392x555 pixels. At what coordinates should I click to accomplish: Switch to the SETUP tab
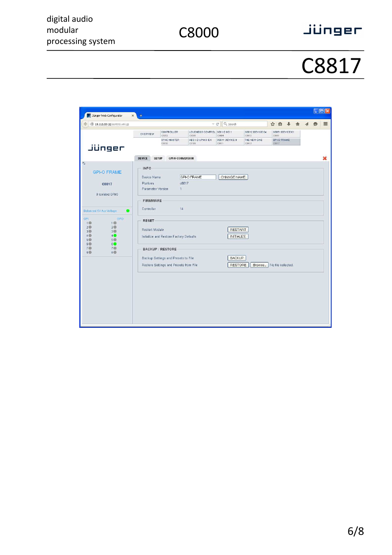tap(158, 158)
